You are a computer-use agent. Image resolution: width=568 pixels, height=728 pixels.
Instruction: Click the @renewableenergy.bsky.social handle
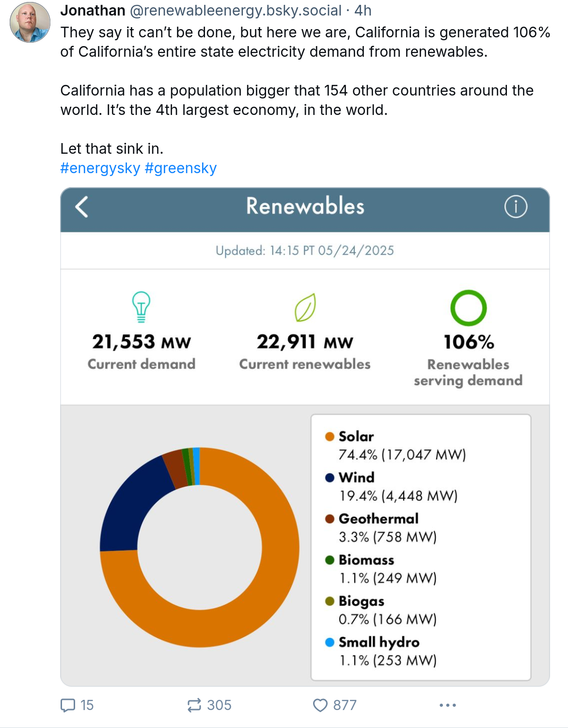click(236, 10)
